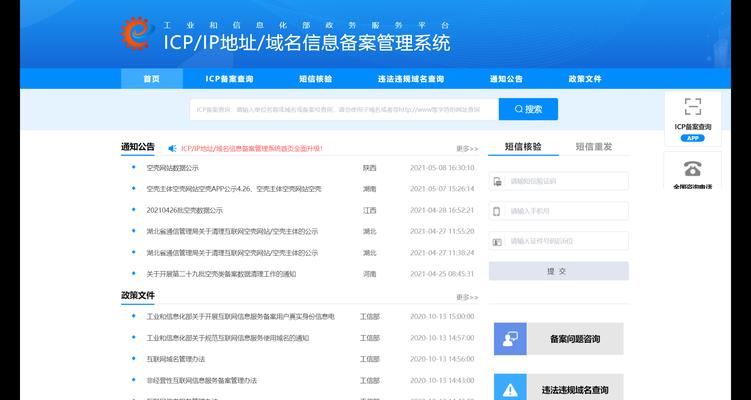Click the ICP备案查询 label under scan icon
The height and width of the screenshot is (400, 751).
coord(693,127)
